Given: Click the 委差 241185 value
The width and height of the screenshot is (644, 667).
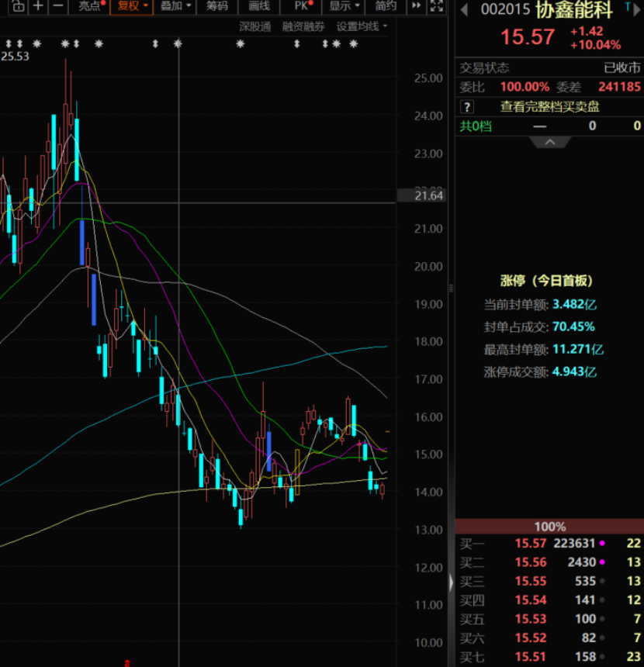Looking at the screenshot, I should click(619, 87).
